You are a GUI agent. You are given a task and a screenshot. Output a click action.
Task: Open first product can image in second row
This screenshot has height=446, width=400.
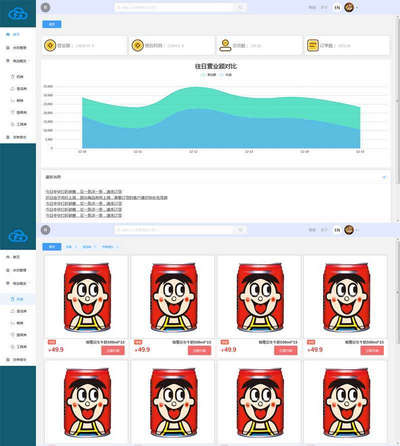(87, 402)
